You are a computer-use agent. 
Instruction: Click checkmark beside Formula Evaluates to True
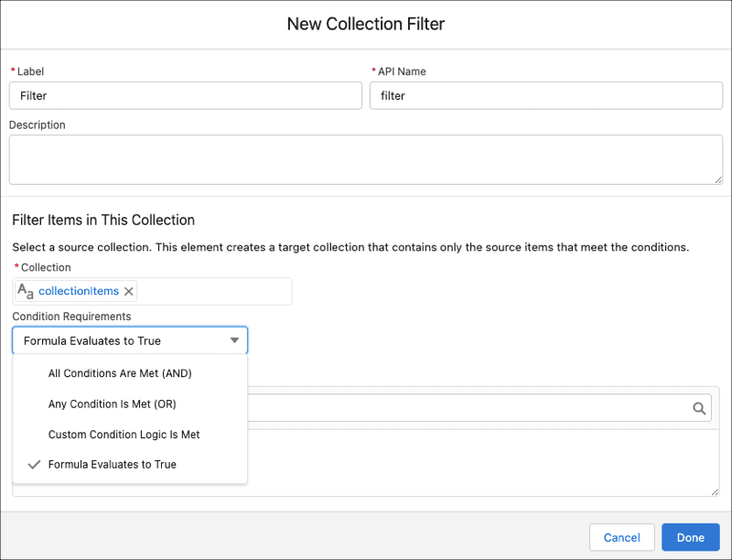pyautogui.click(x=34, y=465)
